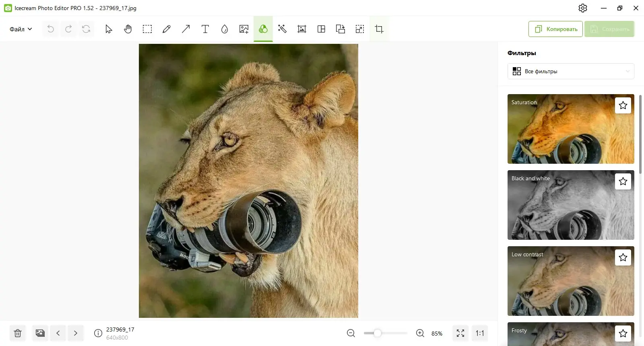The image size is (644, 346).
Task: Go to the previous image
Action: 58,333
